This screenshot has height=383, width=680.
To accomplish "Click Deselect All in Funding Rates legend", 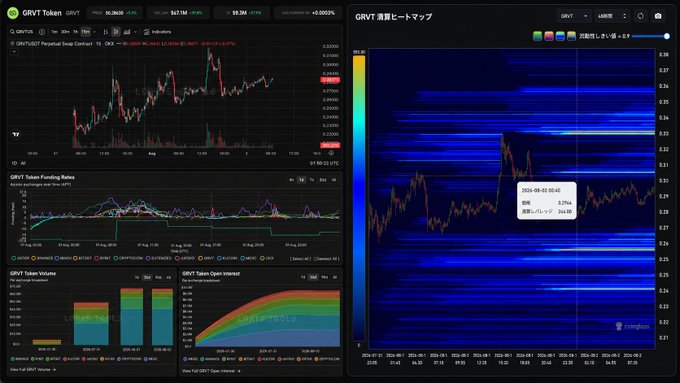I will [326, 259].
